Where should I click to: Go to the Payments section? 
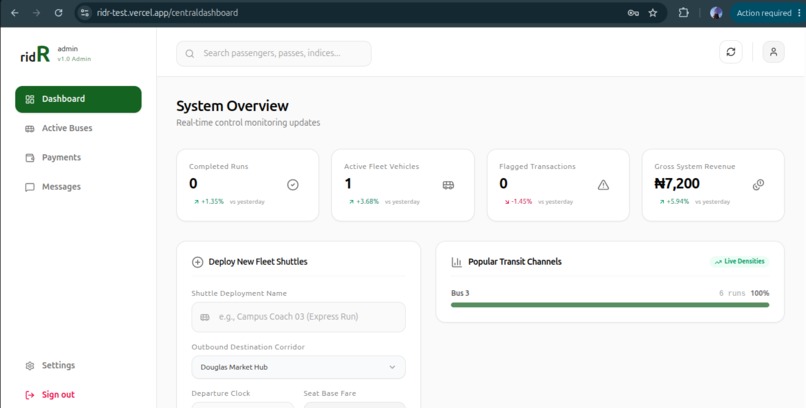pyautogui.click(x=78, y=158)
